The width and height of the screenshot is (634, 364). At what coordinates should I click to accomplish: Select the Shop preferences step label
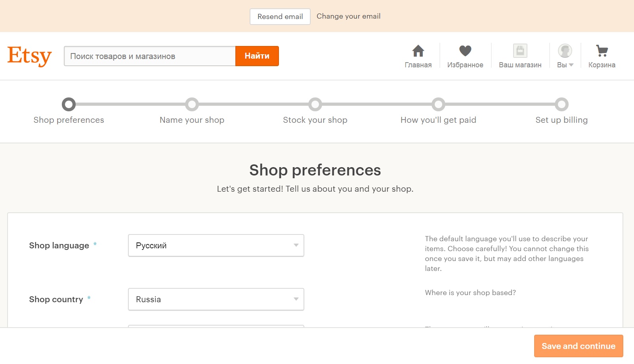click(69, 120)
